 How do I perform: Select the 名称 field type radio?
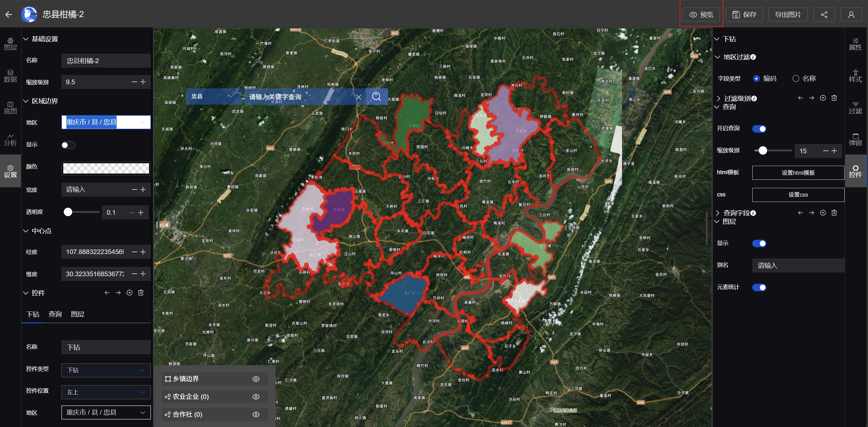coord(796,79)
